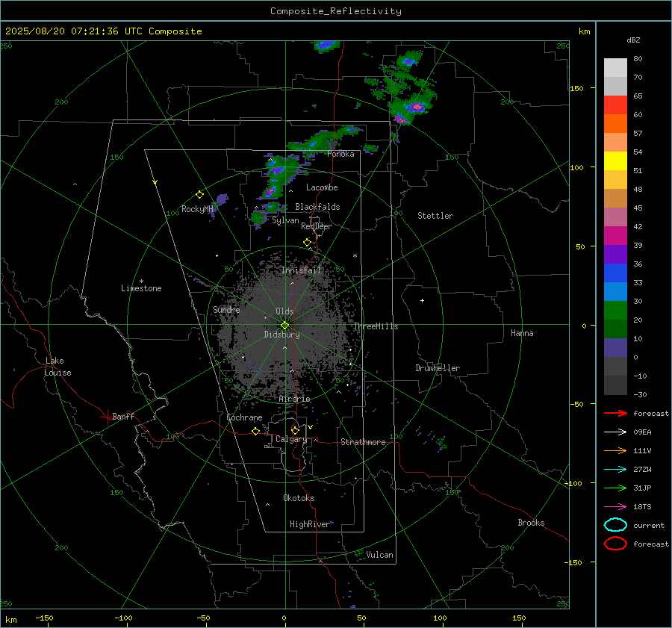Click the 'Sundre' town label
Screen dimensions: 672x628
point(226,309)
